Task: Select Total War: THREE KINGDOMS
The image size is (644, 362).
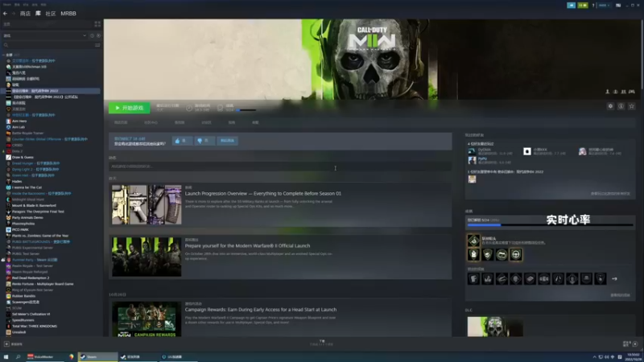Action: coord(35,327)
